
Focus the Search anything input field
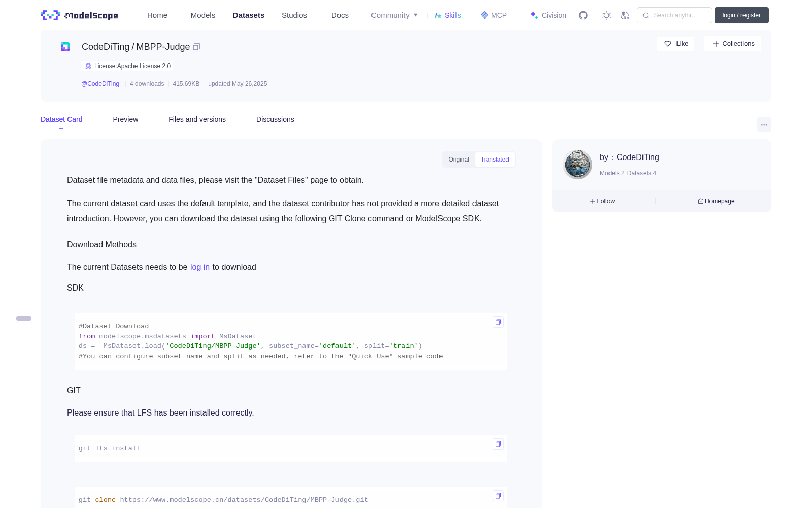pos(674,15)
